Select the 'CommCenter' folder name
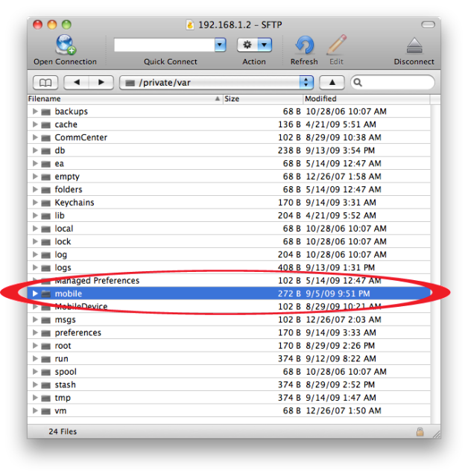The image size is (468, 476). [x=81, y=138]
